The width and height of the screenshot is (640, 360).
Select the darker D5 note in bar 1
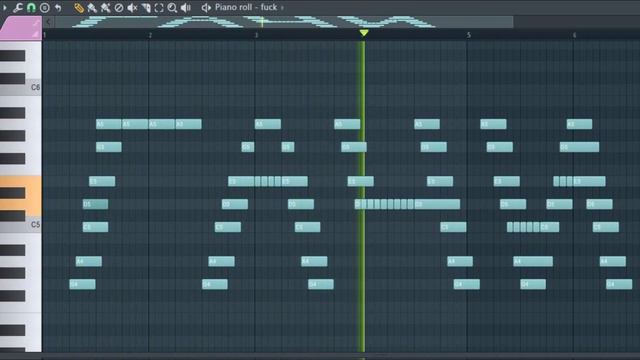(x=96, y=204)
